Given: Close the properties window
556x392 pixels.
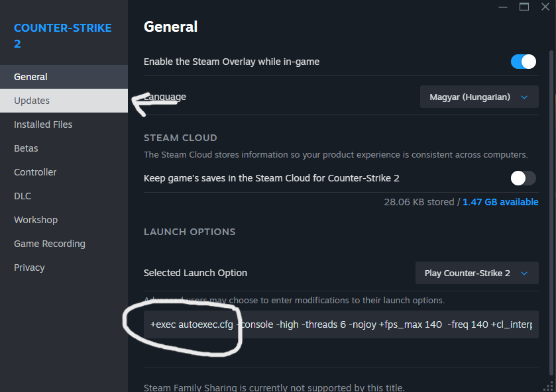Looking at the screenshot, I should point(545,7).
